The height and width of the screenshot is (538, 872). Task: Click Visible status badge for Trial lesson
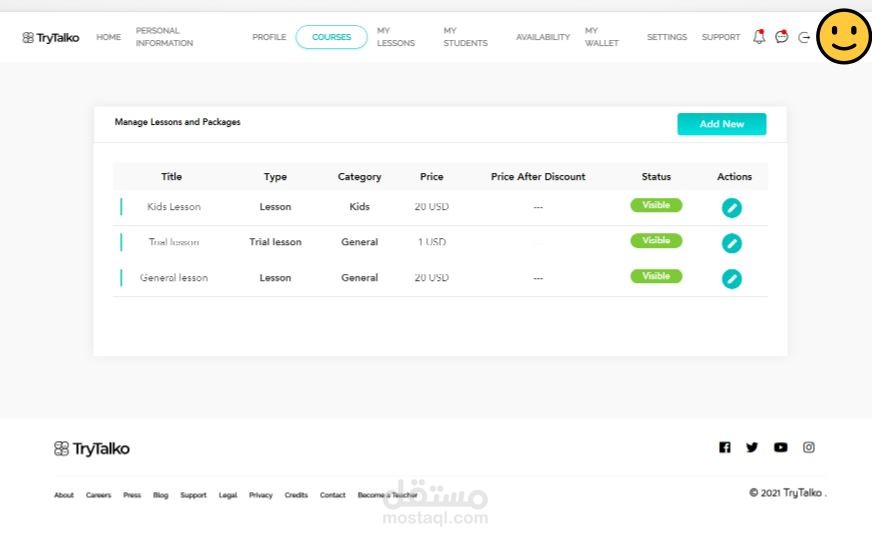click(x=656, y=240)
